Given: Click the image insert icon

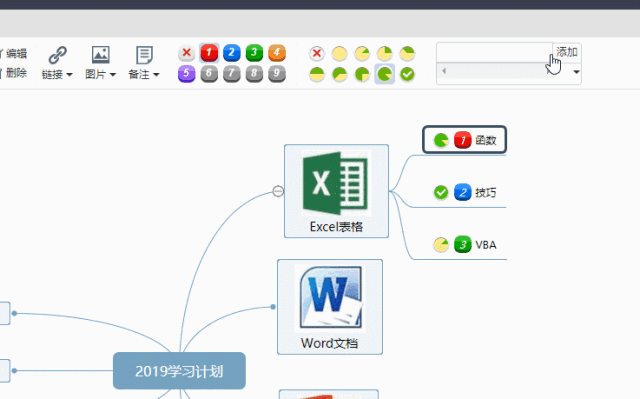Looking at the screenshot, I should 100,55.
